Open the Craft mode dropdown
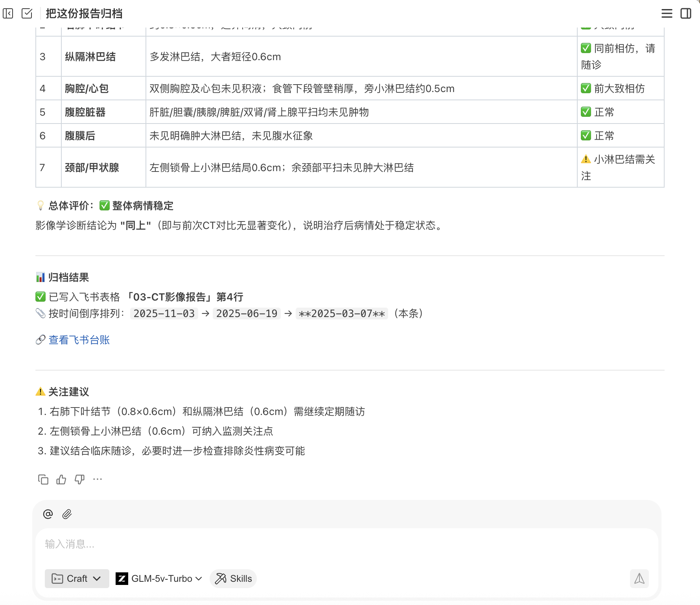 pos(77,578)
